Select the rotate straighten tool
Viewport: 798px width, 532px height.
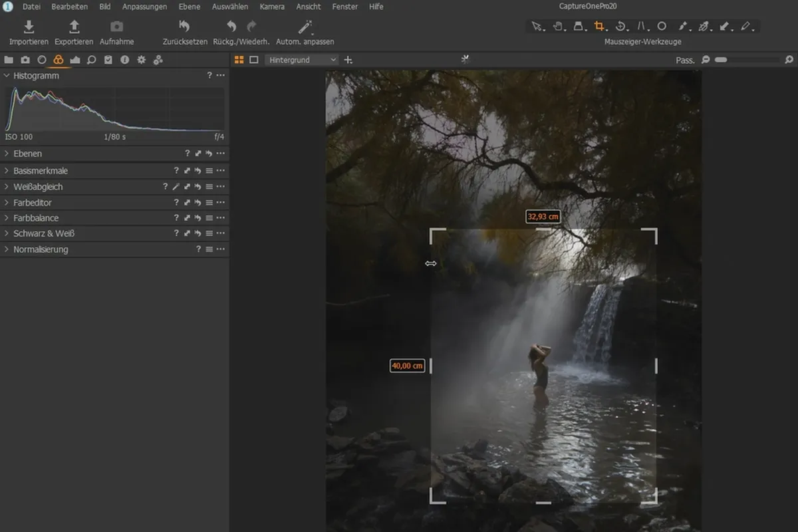coord(620,27)
